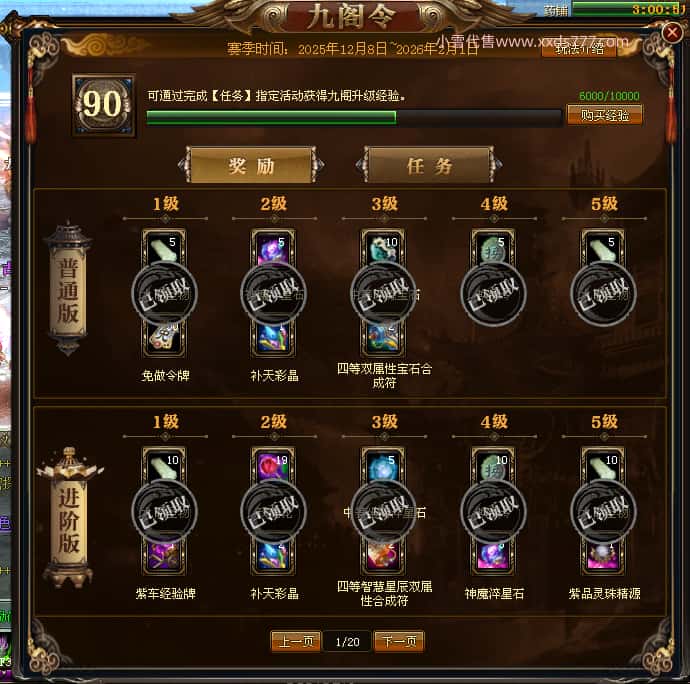Click the 四等智慧星辰双属性合成符 icon in 进阶版 3级

(383, 556)
